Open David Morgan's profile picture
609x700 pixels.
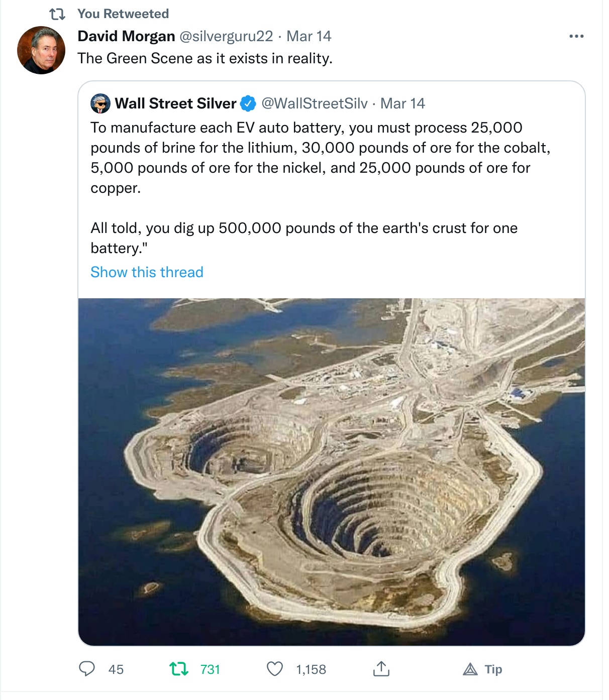tap(41, 50)
